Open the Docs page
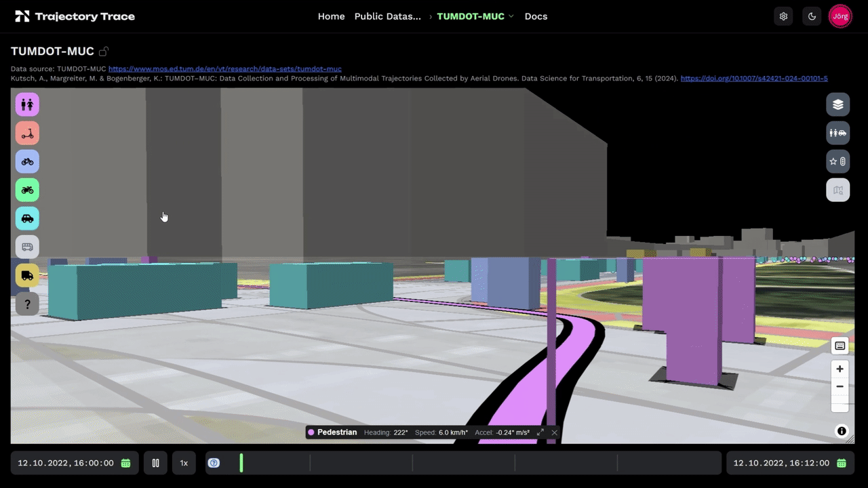 tap(536, 16)
